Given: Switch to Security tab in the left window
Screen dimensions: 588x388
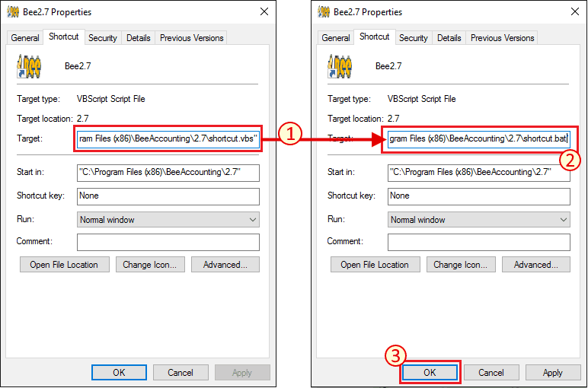Looking at the screenshot, I should tap(103, 38).
